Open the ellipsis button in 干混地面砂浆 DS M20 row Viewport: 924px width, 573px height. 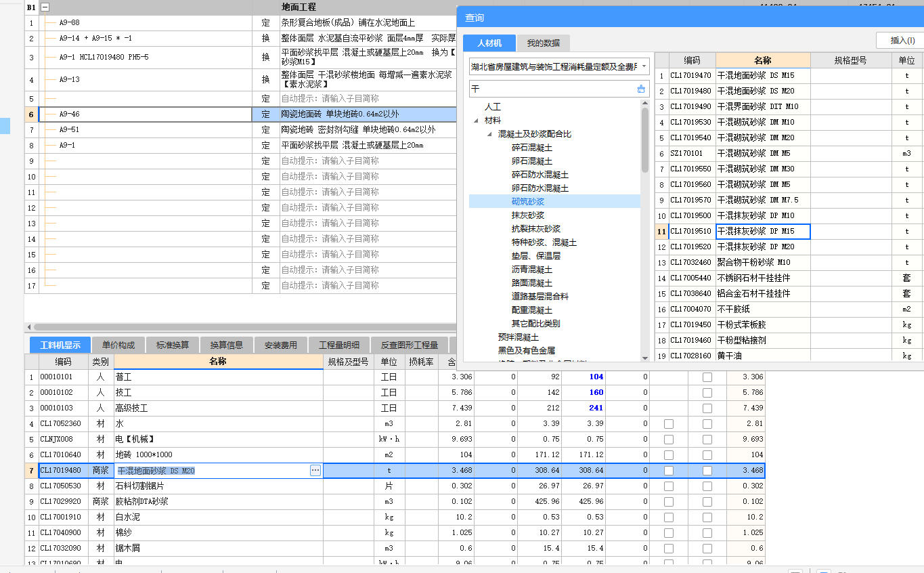click(x=315, y=471)
